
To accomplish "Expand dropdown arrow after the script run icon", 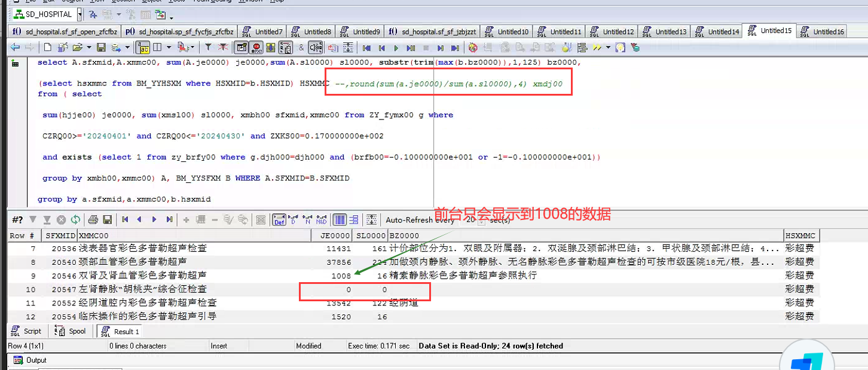I will point(192,47).
